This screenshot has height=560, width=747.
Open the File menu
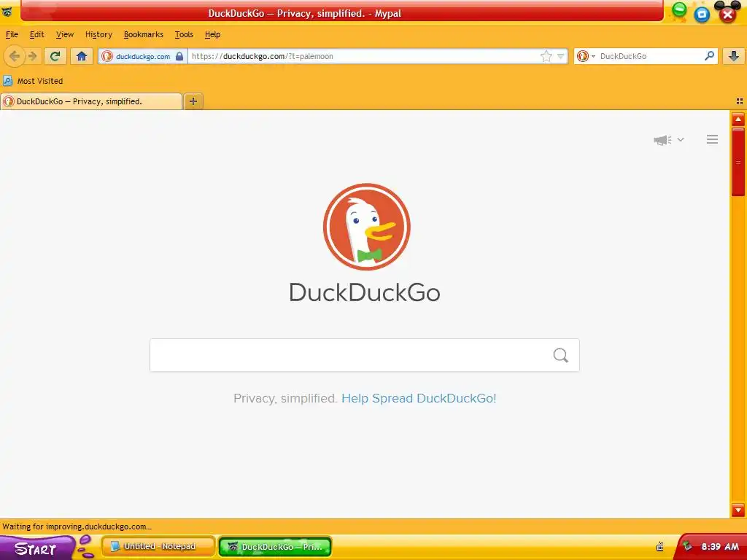[12, 34]
